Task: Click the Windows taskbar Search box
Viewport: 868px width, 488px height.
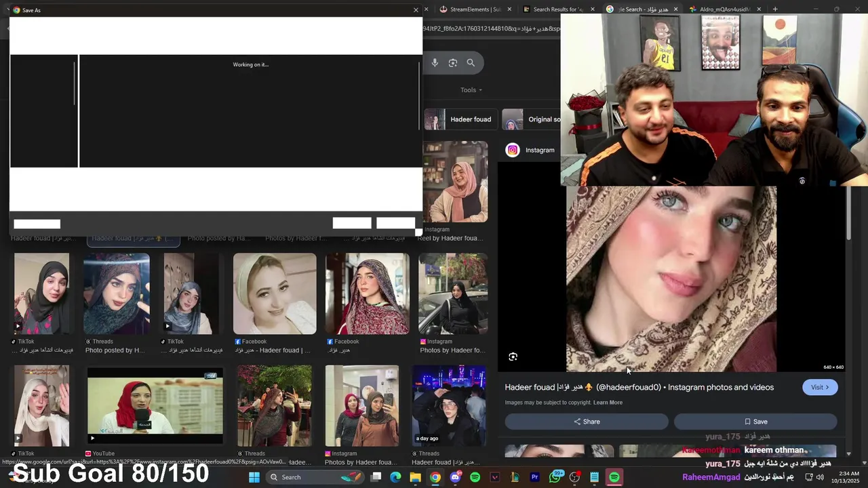Action: point(315,477)
